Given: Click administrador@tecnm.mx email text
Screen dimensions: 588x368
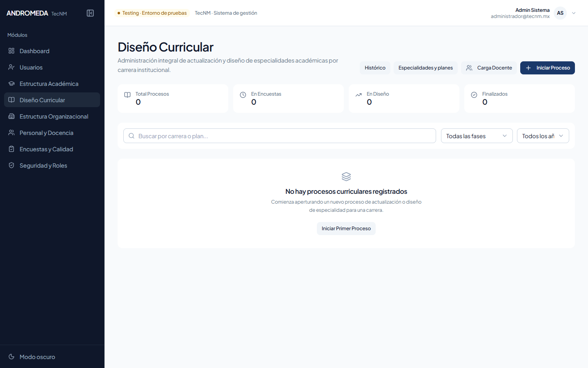Looking at the screenshot, I should pos(520,16).
